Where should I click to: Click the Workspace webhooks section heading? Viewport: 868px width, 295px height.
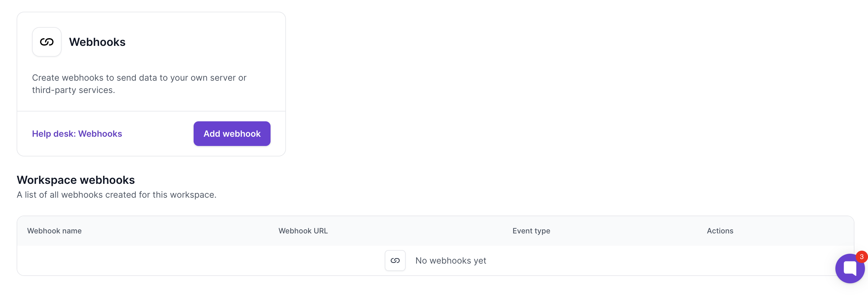76,180
